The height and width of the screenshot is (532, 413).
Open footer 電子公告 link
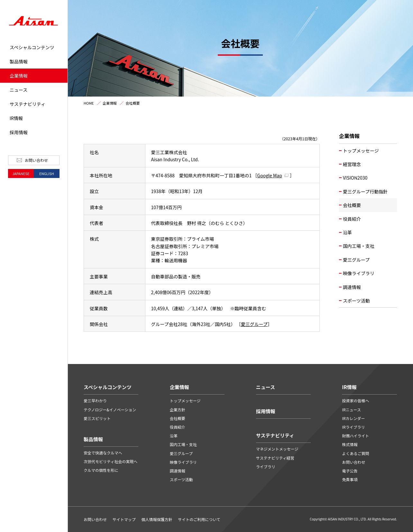[350, 471]
